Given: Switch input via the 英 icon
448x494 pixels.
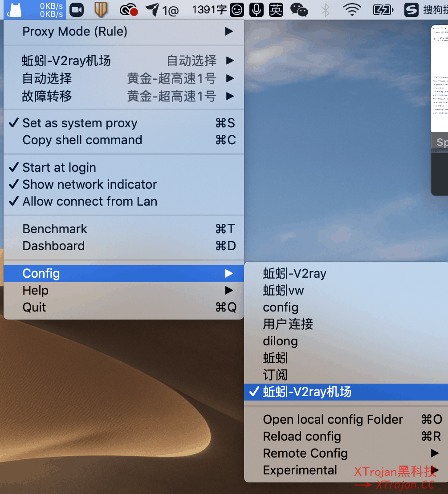Looking at the screenshot, I should click(276, 10).
